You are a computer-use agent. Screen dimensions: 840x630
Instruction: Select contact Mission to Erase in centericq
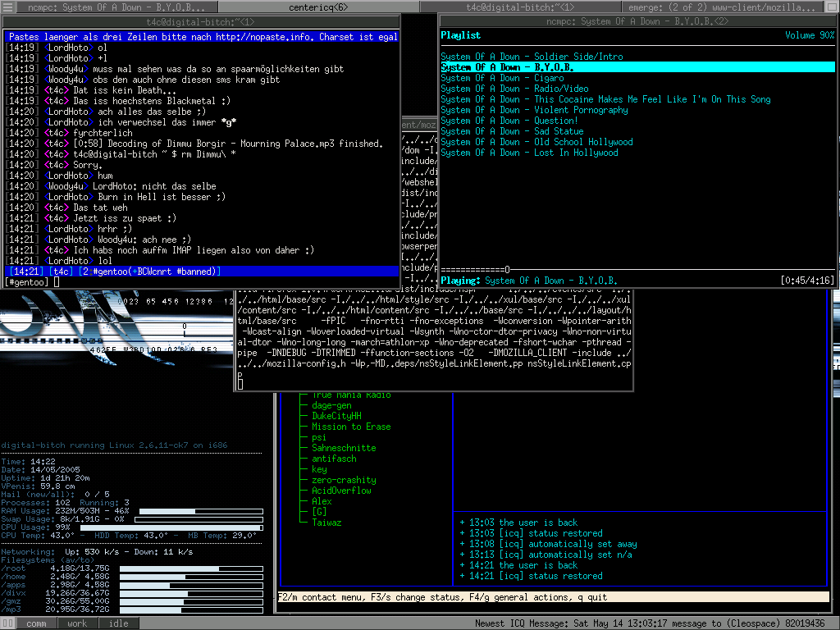(351, 427)
